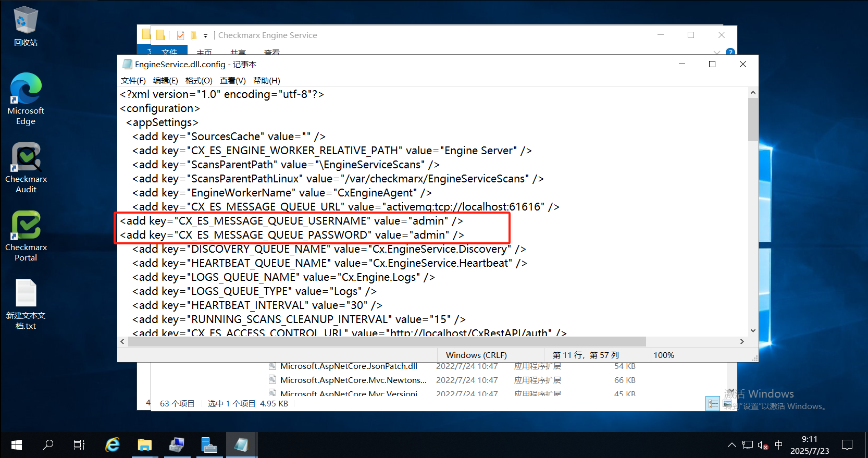Click the new folder quick-access icon in Explorer
The height and width of the screenshot is (458, 868).
coord(193,35)
